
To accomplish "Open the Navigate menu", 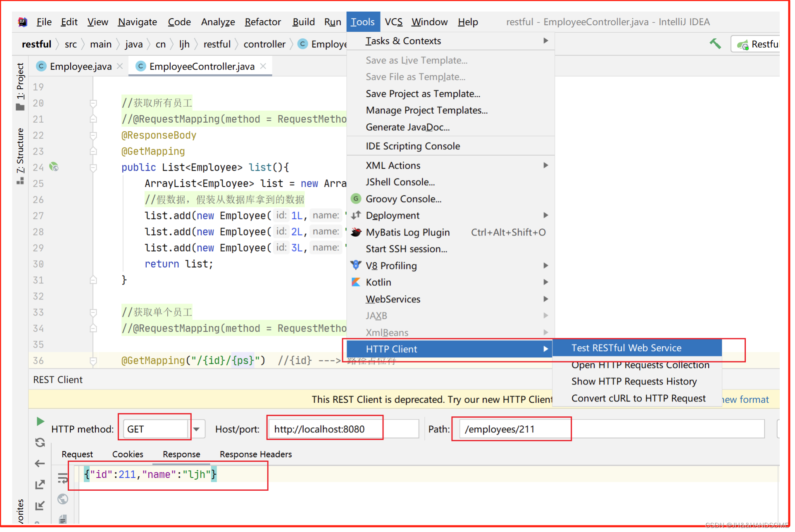I will tap(137, 22).
